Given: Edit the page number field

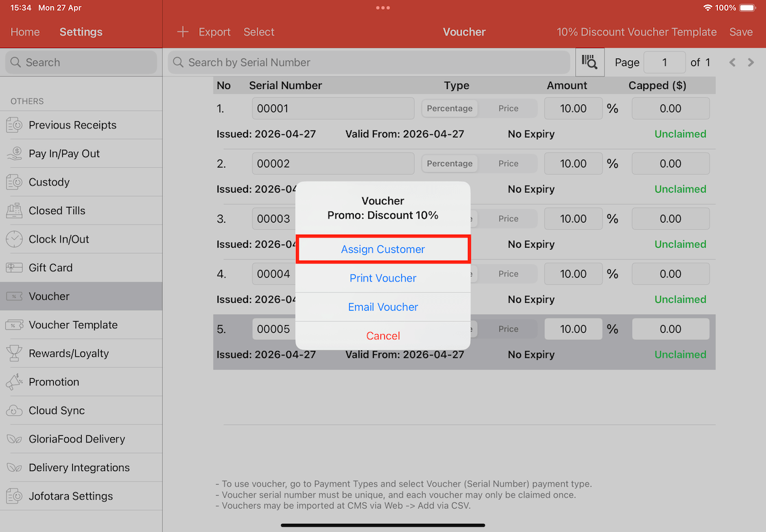Looking at the screenshot, I should pos(664,62).
